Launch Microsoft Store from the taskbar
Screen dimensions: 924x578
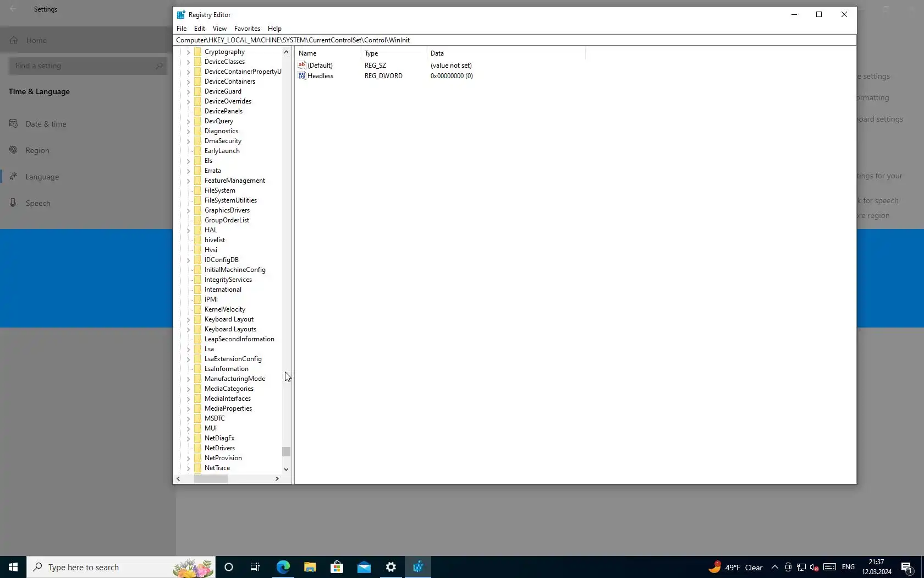coord(337,567)
